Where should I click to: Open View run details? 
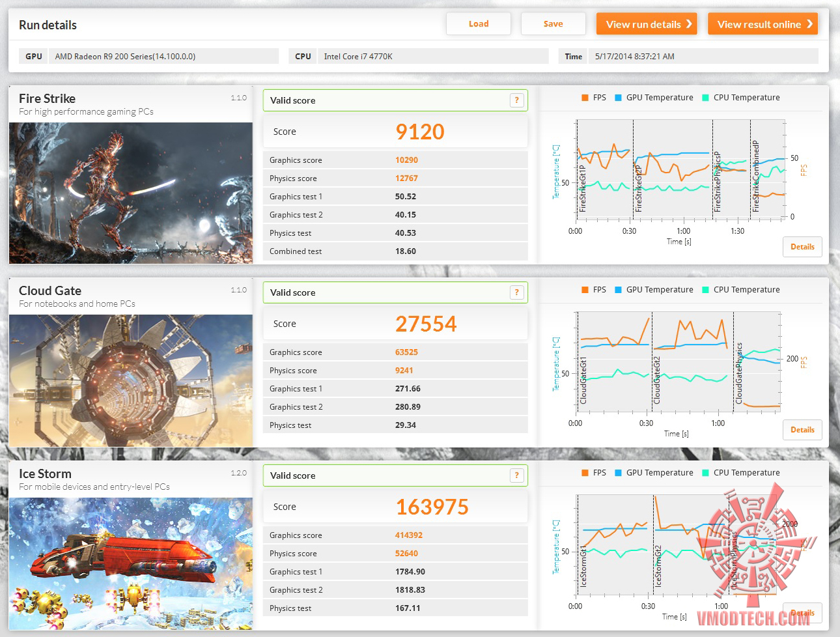pos(647,24)
